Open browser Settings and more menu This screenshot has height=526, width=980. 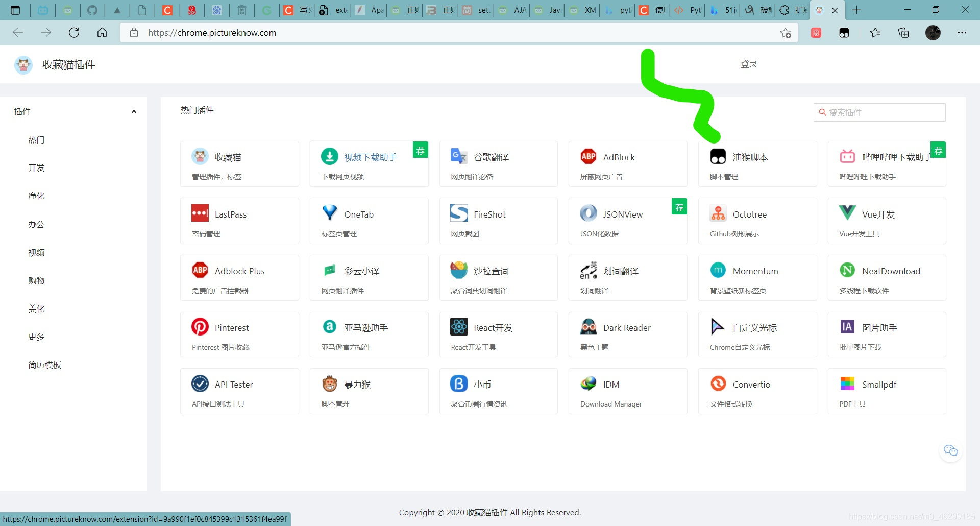click(x=962, y=33)
